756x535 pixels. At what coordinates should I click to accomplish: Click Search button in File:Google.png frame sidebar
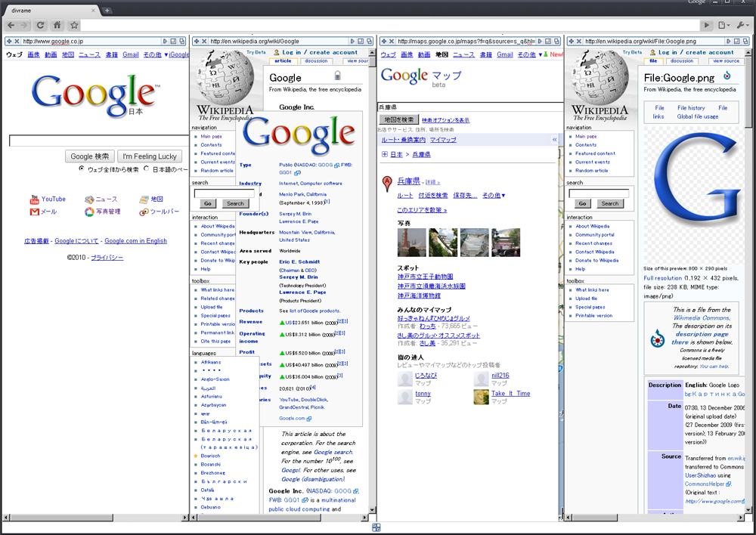click(610, 203)
